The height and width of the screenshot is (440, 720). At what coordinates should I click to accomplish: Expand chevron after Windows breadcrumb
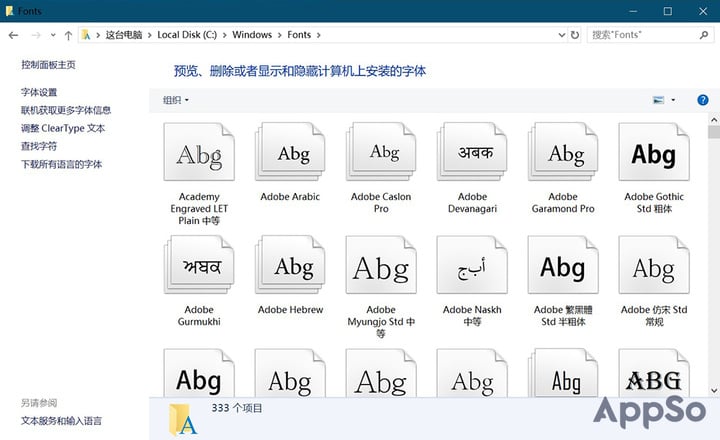(280, 35)
